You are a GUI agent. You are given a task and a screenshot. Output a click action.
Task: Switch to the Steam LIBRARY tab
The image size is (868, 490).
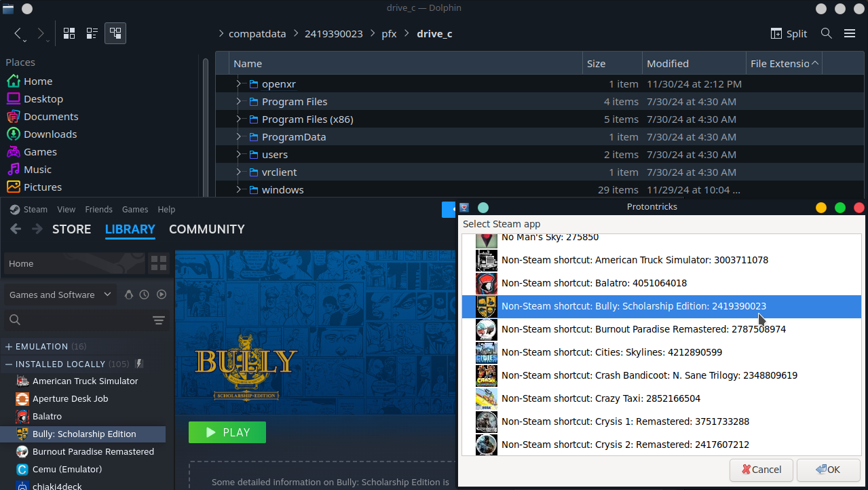[x=130, y=229]
